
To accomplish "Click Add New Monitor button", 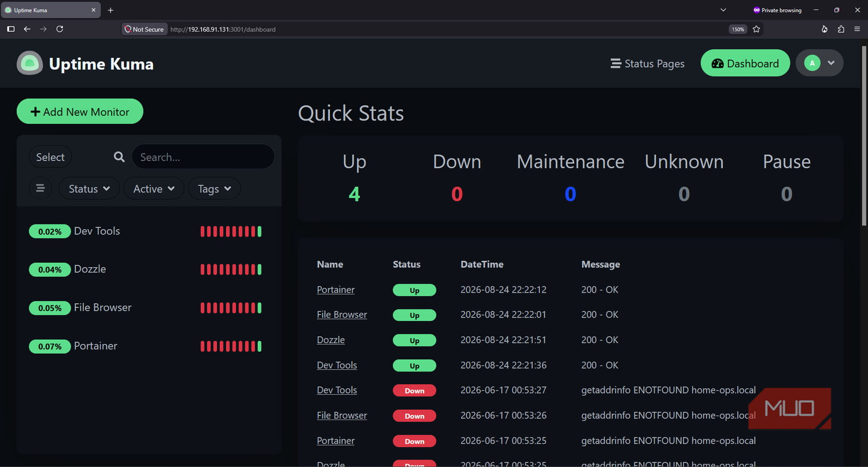I will pos(80,112).
